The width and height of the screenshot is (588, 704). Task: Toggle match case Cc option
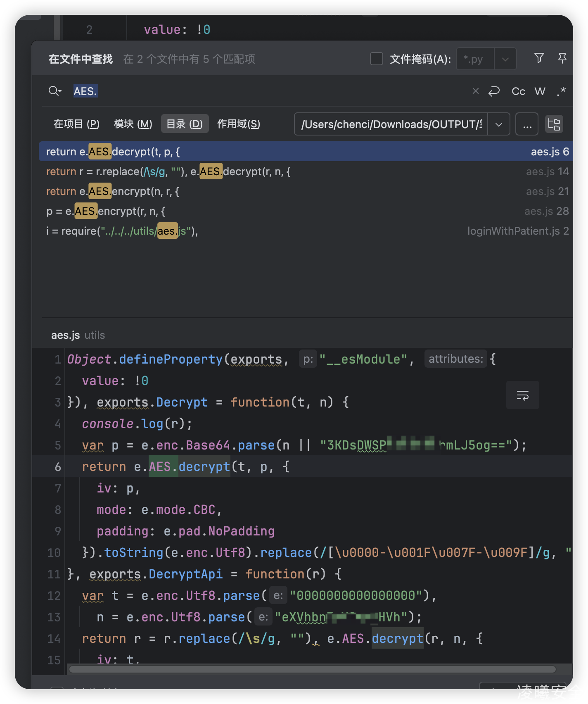coord(518,91)
